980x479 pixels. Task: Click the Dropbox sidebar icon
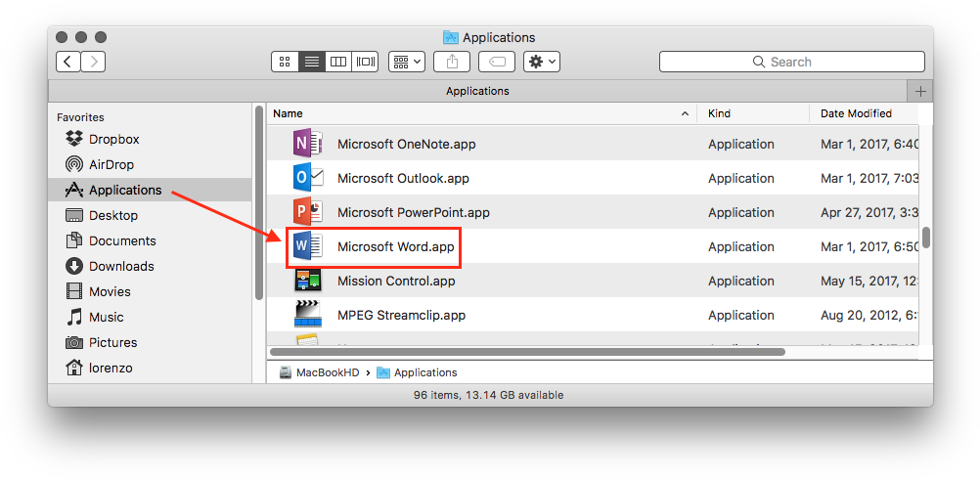pos(73,139)
